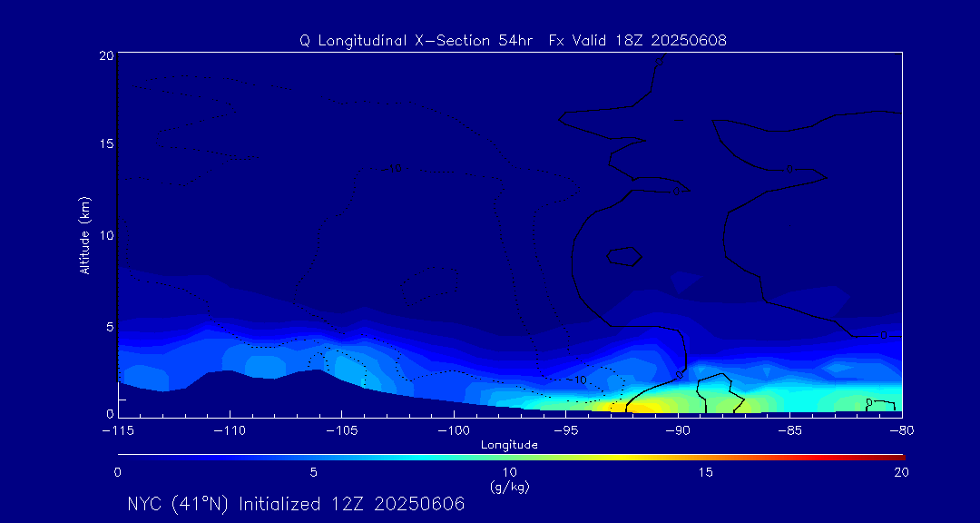The image size is (980, 523).
Task: Click the "-115" longitude tick label
Action: coord(118,431)
